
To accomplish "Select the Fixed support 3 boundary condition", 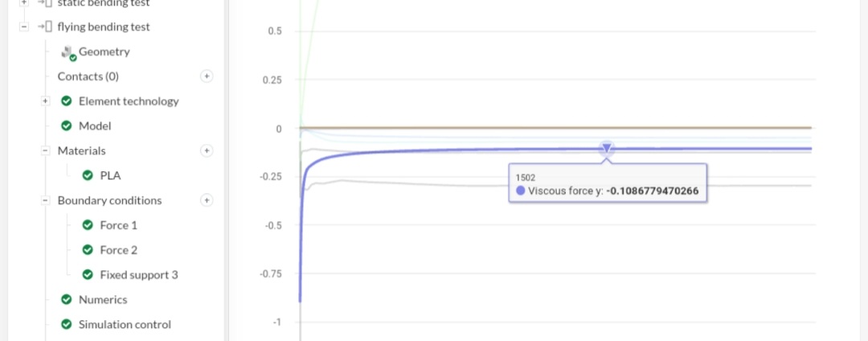I will coord(138,275).
